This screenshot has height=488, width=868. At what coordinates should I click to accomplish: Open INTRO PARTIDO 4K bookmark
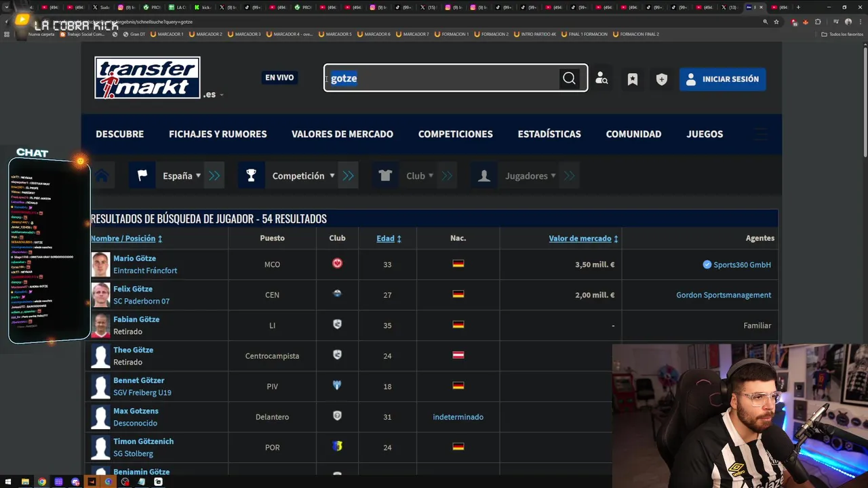tap(536, 34)
